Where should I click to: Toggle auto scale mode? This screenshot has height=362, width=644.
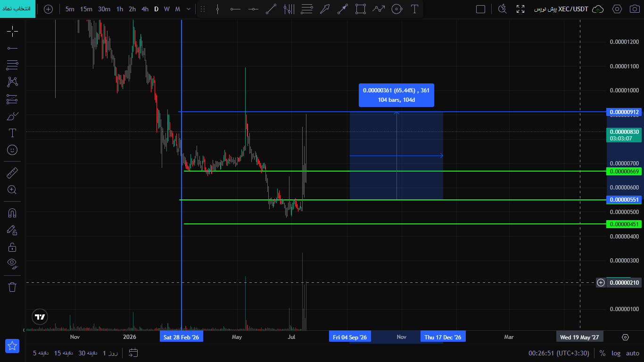pyautogui.click(x=633, y=353)
